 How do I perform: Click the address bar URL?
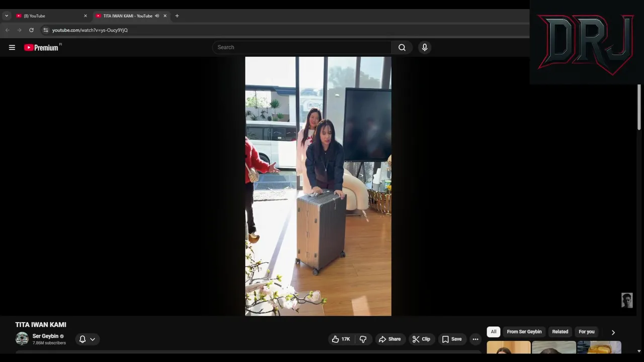tap(90, 30)
